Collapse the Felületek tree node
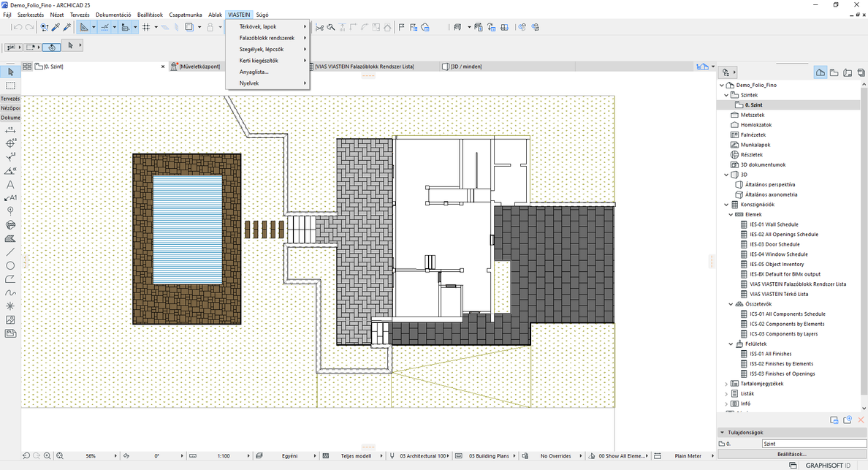The width and height of the screenshot is (868, 470). [x=731, y=344]
